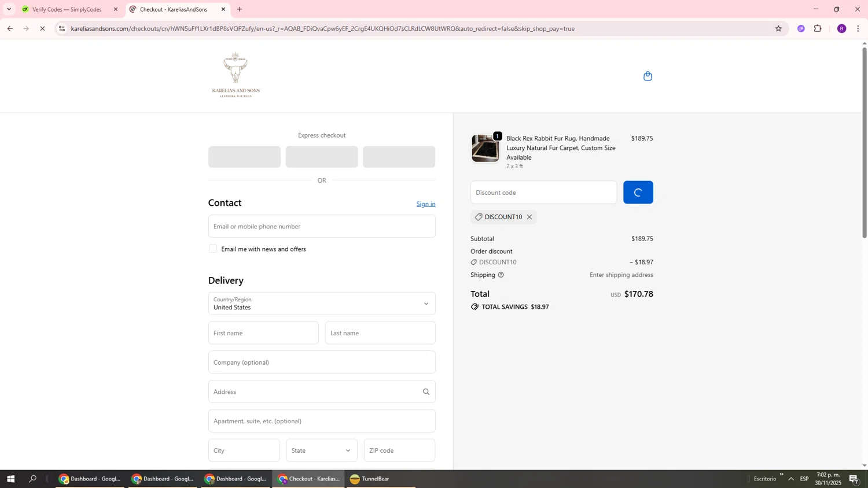This screenshot has height=488, width=868.
Task: Focus ZIP code field
Action: click(x=400, y=450)
